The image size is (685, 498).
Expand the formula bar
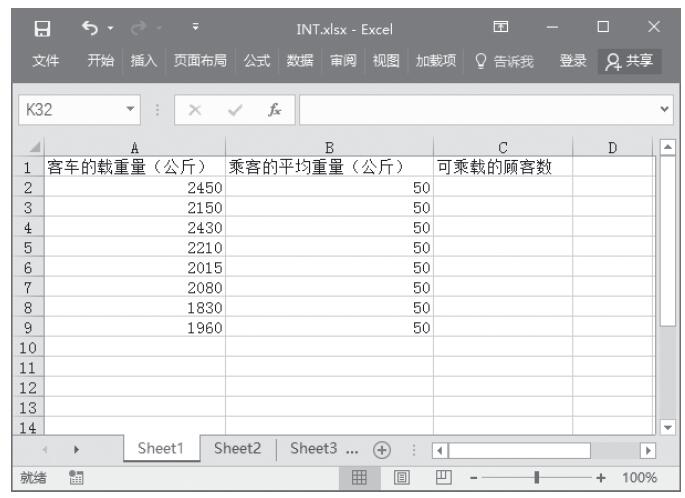664,104
